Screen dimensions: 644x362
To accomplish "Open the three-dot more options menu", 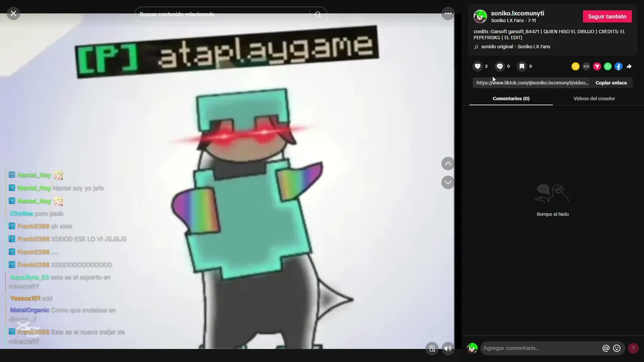I will pos(448,14).
